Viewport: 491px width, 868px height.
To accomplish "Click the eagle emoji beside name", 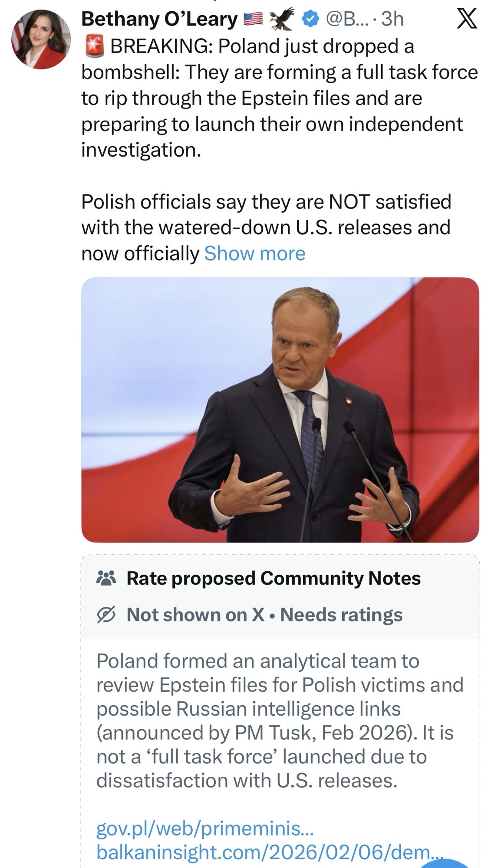I will [x=282, y=19].
